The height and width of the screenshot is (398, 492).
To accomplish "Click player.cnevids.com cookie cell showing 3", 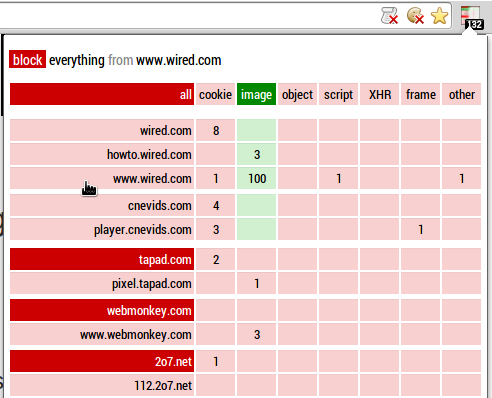I will tap(215, 229).
